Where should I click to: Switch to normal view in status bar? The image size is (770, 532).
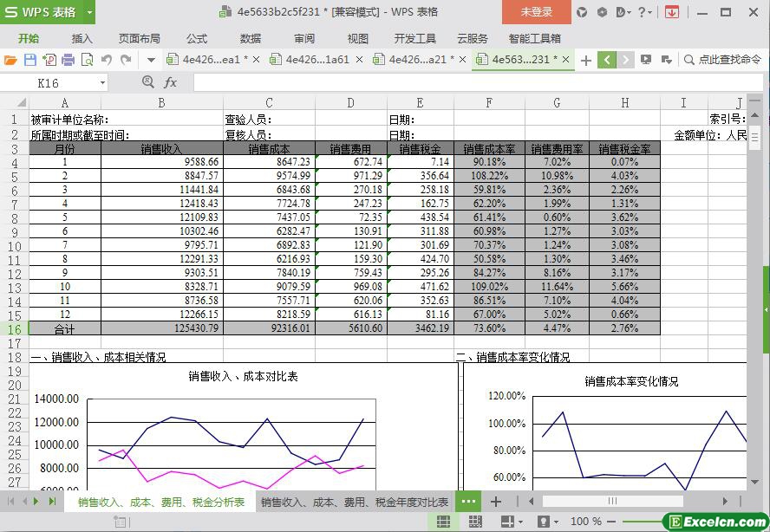click(x=443, y=522)
